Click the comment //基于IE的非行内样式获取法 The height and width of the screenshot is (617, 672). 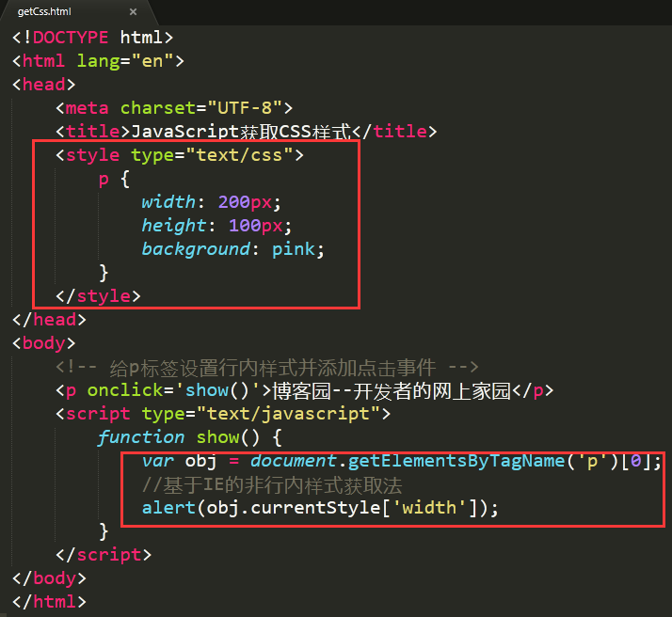click(272, 484)
